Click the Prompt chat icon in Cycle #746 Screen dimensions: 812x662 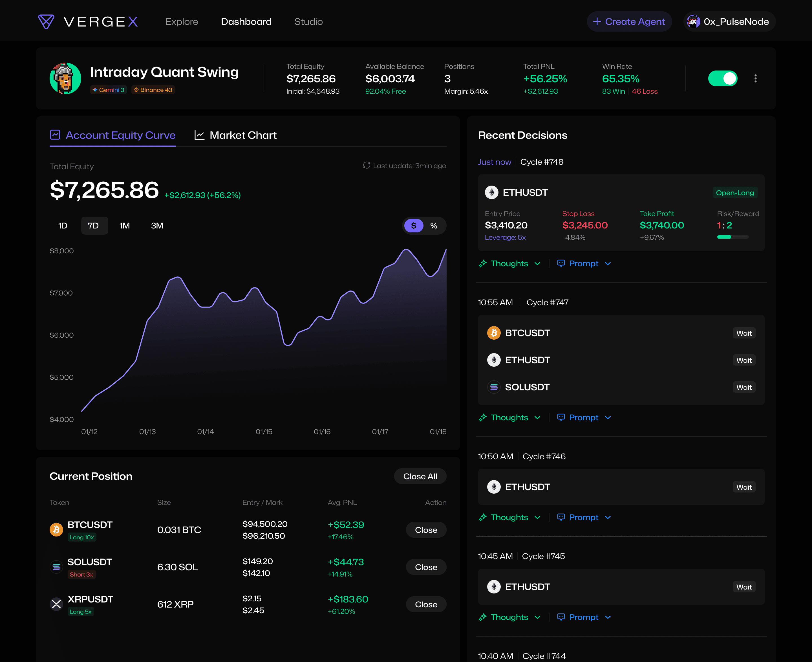click(x=561, y=518)
